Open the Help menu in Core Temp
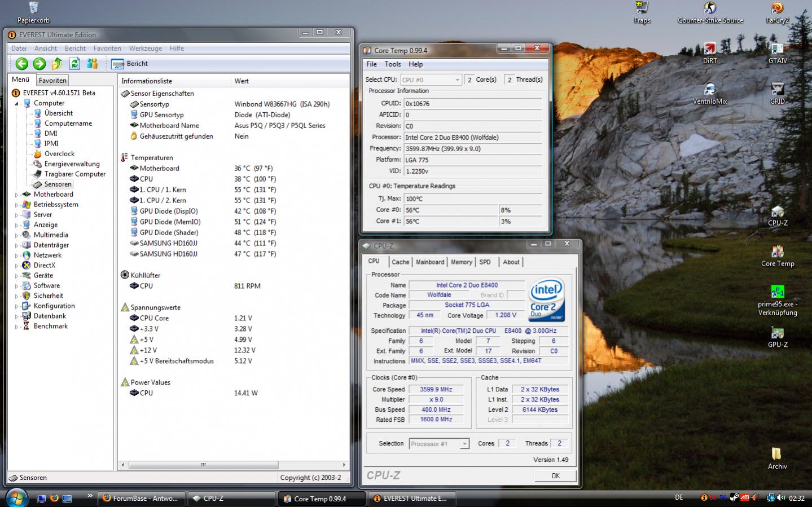Viewport: 812px width, 507px height. (415, 64)
